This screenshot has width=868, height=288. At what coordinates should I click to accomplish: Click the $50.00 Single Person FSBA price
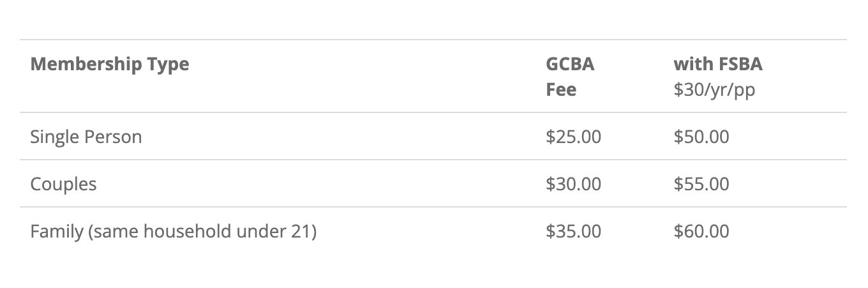click(x=701, y=137)
